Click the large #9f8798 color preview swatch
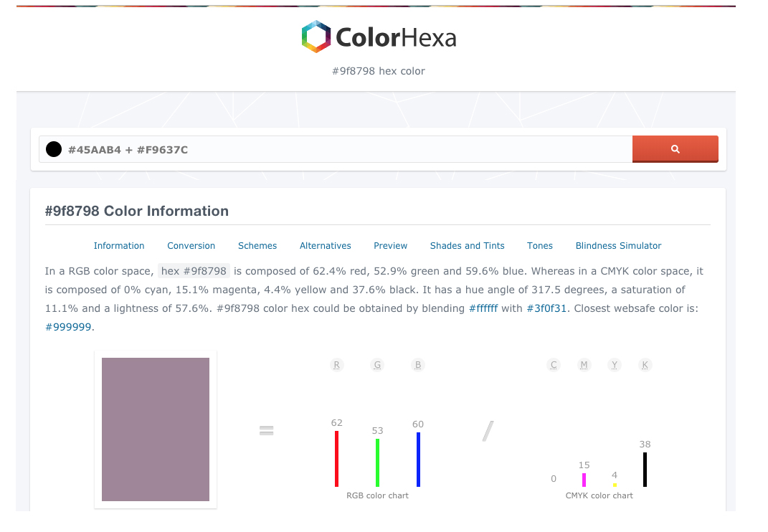 pyautogui.click(x=155, y=429)
